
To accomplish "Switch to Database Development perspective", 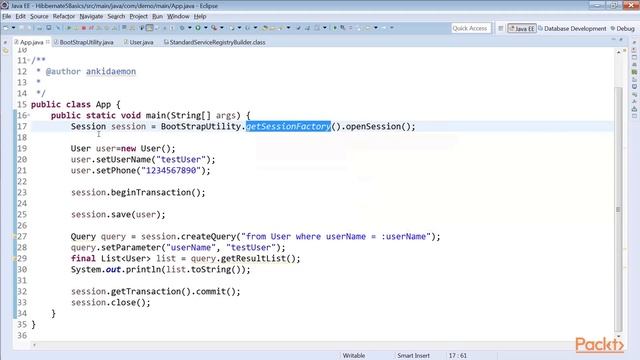I will pos(572,29).
